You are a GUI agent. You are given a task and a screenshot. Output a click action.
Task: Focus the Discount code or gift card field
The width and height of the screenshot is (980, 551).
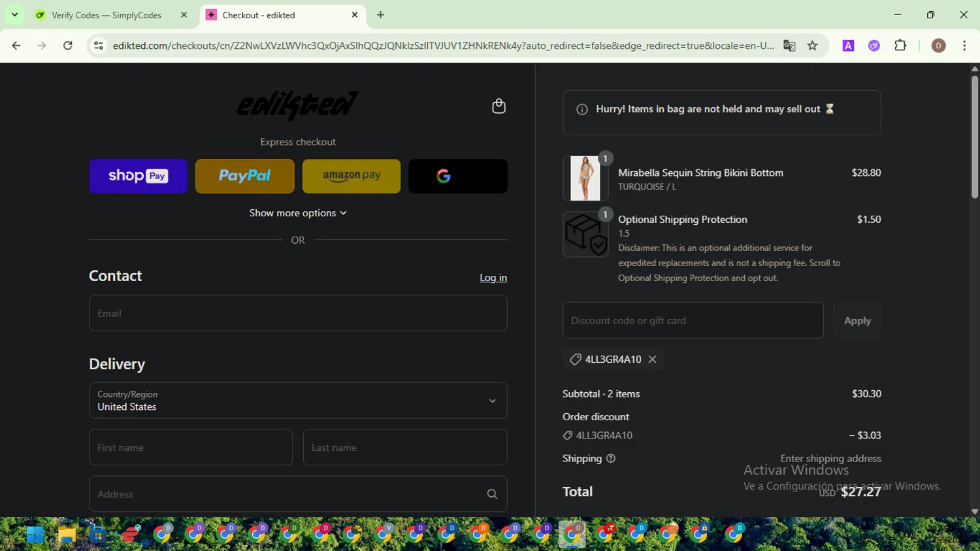point(693,320)
